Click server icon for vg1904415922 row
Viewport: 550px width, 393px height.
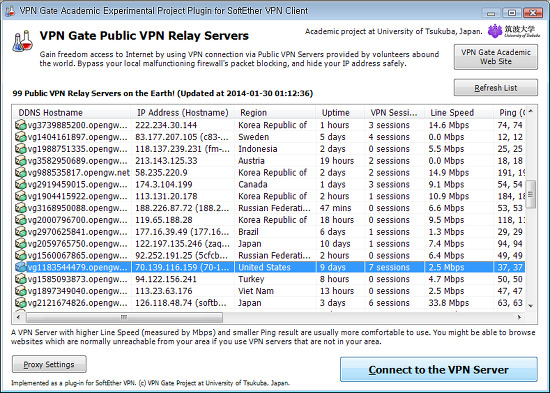(x=21, y=196)
